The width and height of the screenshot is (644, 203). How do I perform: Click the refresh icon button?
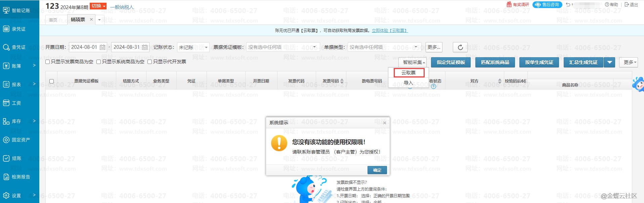pos(460,47)
